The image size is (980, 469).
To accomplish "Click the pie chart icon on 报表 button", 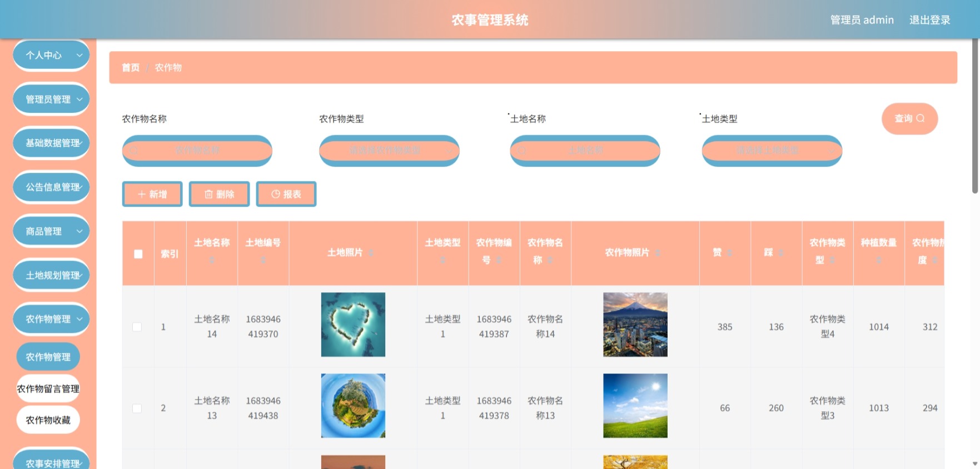I will (x=275, y=194).
